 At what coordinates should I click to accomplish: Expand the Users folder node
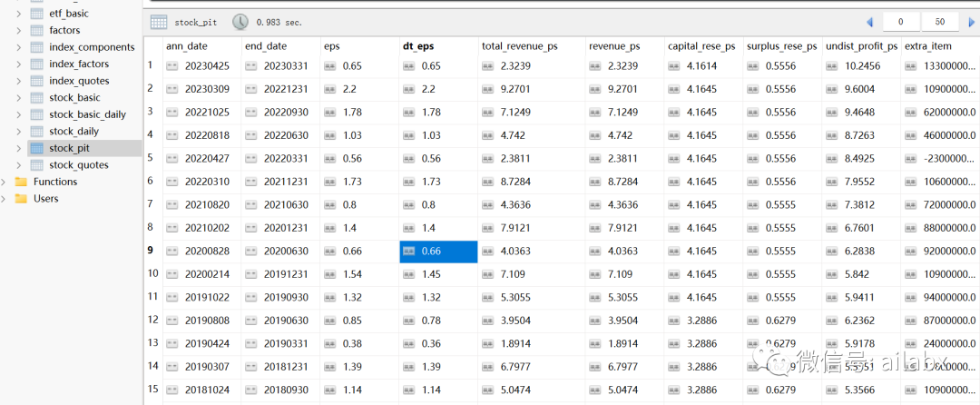click(5, 199)
